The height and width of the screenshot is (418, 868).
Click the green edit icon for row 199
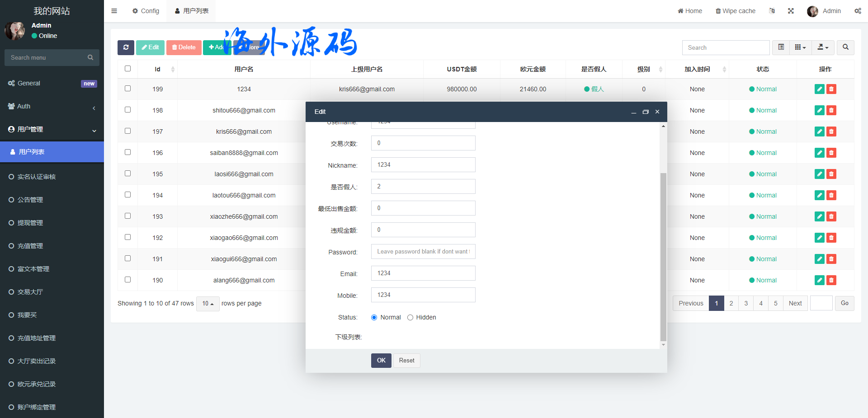tap(819, 89)
